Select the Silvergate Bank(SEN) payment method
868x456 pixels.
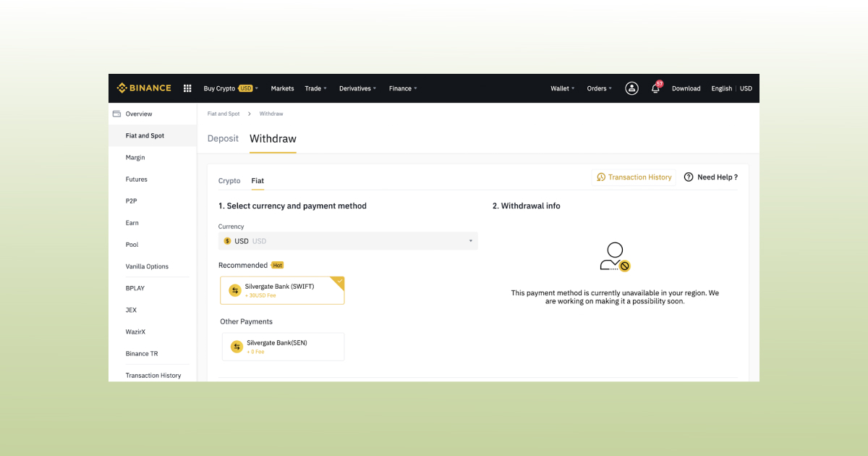[283, 347]
